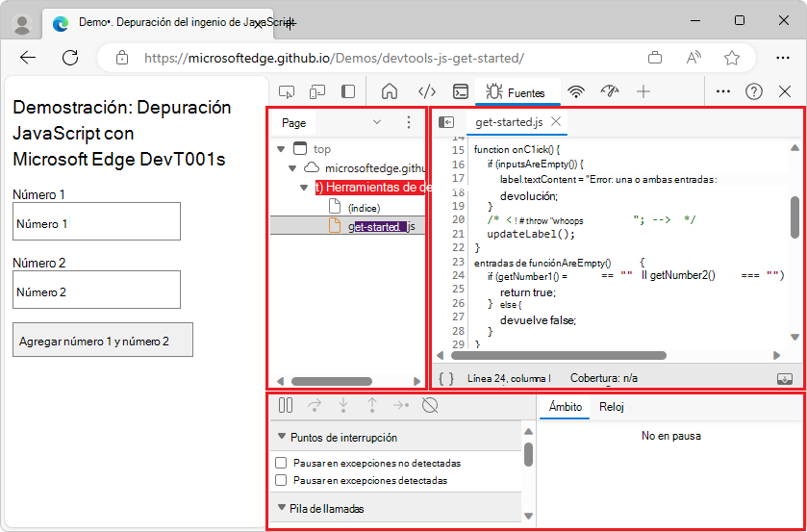Close the get-started.js editor tab
The image size is (807, 532).
(556, 121)
